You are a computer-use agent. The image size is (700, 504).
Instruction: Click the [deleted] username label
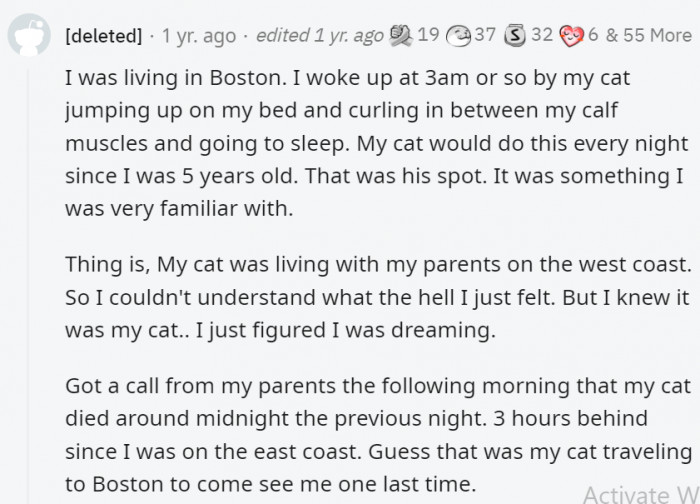103,35
